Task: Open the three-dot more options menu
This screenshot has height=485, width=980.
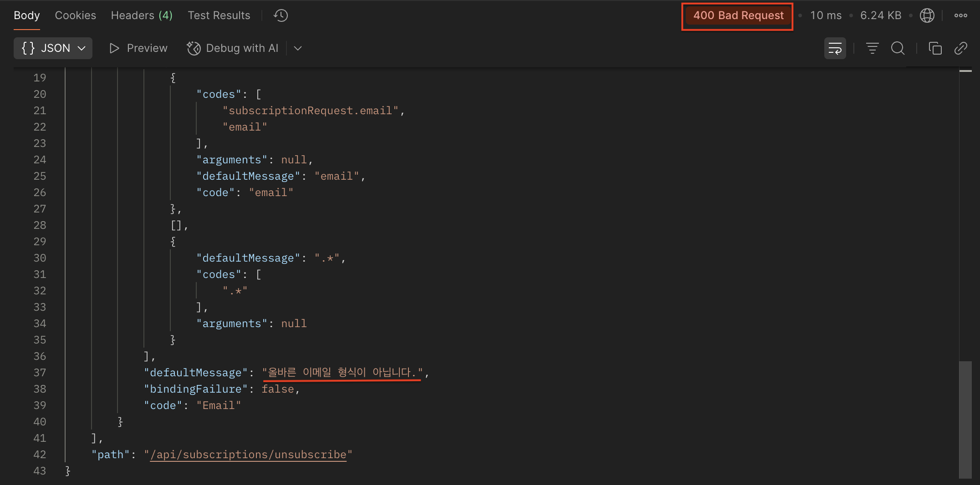Action: click(x=960, y=15)
